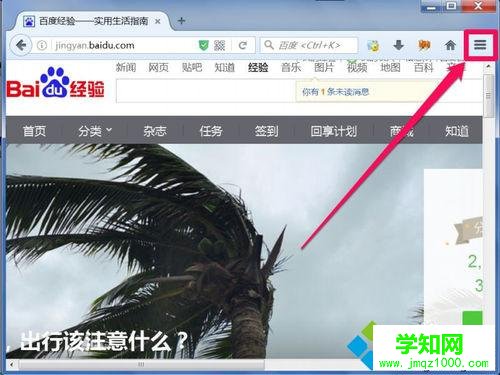The width and height of the screenshot is (500, 375).
Task: Open the 视频 link
Action: coord(357,67)
